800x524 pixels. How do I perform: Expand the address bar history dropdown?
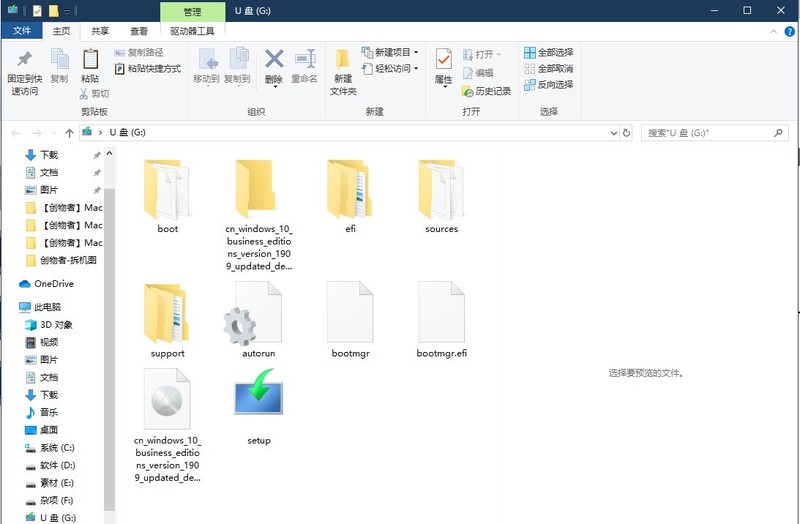point(614,133)
